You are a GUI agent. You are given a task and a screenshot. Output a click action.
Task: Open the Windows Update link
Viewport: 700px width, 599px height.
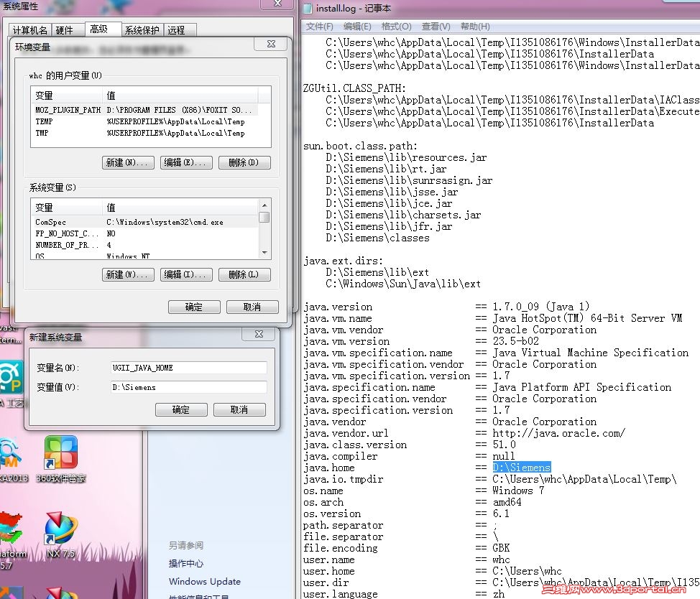pos(204,582)
